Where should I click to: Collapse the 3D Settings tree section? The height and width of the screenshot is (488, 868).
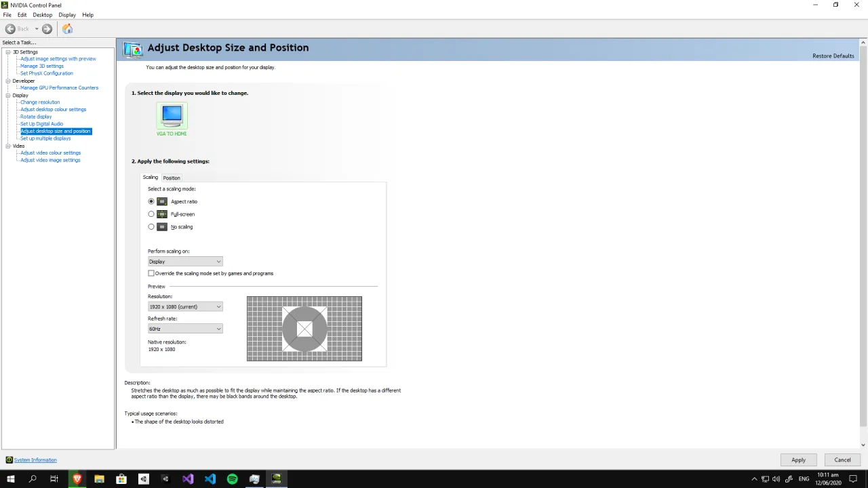click(x=9, y=52)
